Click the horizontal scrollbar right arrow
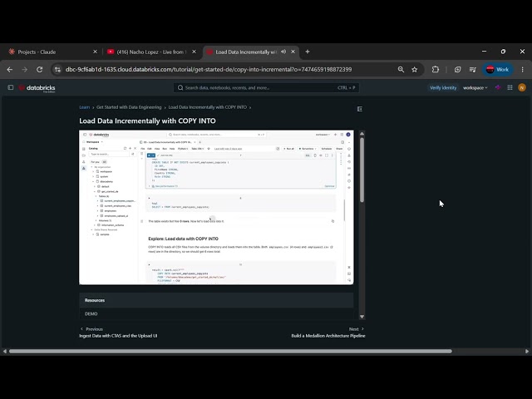The width and height of the screenshot is (532, 399). point(527,351)
